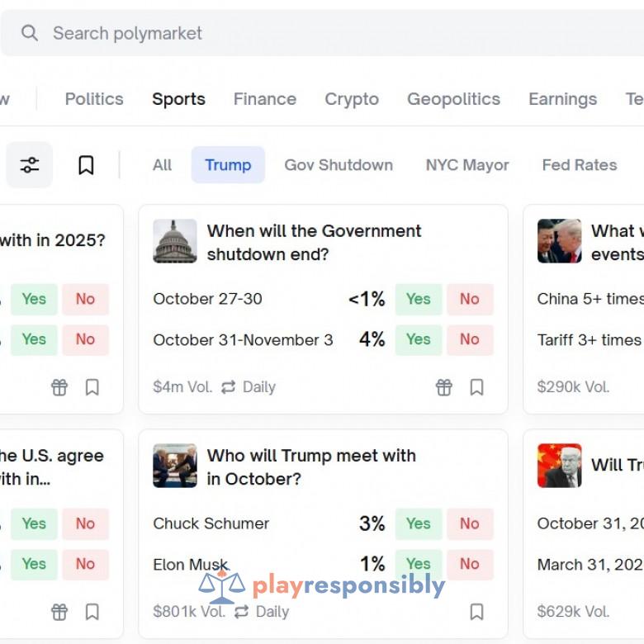This screenshot has height=644, width=644.
Task: Buy Yes for Chuck Schumer
Action: (419, 523)
